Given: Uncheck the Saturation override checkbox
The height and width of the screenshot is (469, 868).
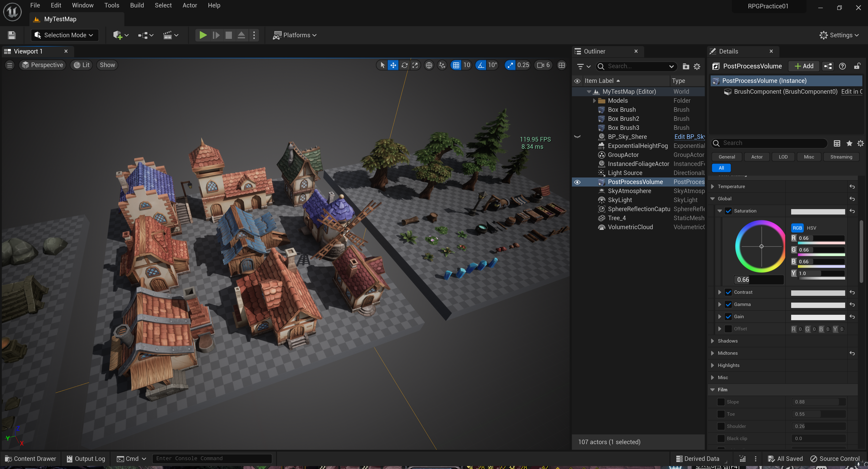Looking at the screenshot, I should pos(728,211).
